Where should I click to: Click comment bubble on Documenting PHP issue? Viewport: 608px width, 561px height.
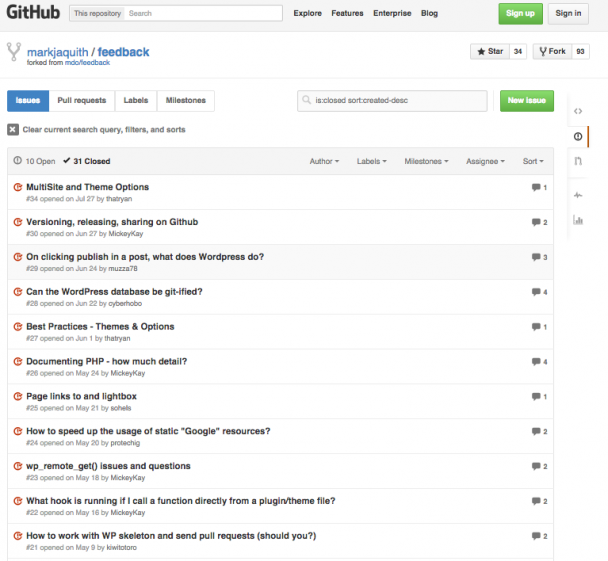click(536, 362)
